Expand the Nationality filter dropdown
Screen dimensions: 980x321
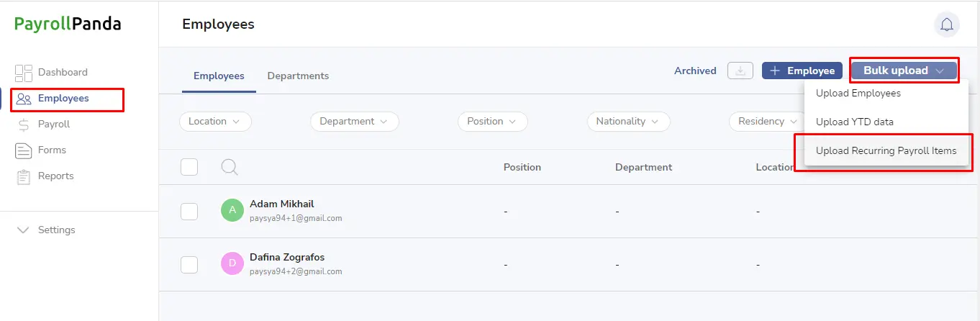tap(629, 122)
